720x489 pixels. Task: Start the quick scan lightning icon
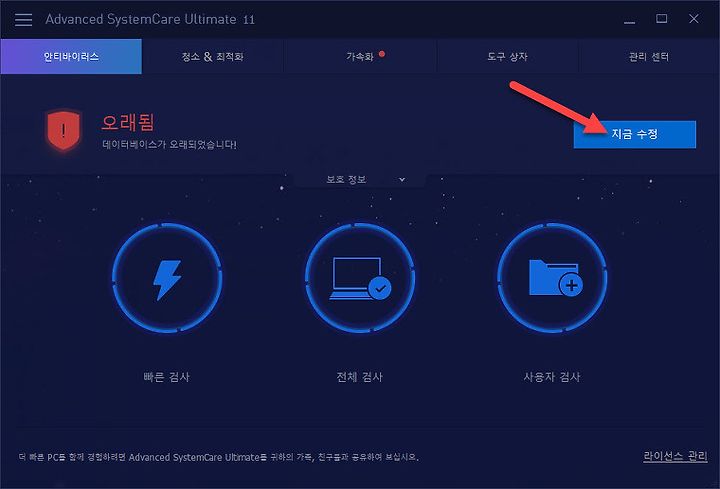167,278
